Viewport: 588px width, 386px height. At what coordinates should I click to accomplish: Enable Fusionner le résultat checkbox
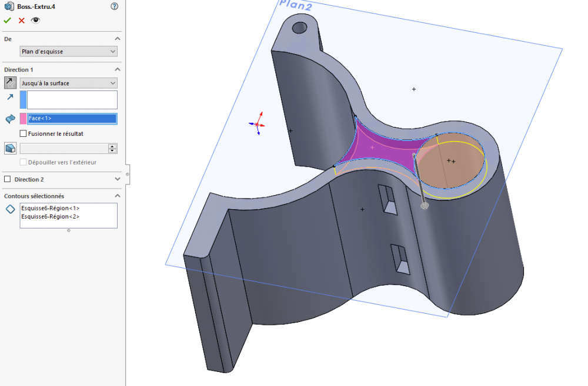(x=24, y=133)
